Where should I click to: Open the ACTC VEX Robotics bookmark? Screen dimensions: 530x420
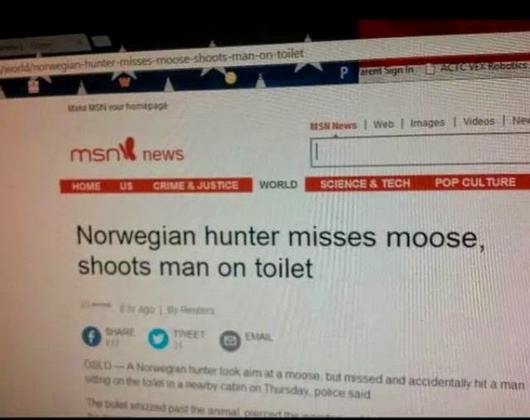478,68
